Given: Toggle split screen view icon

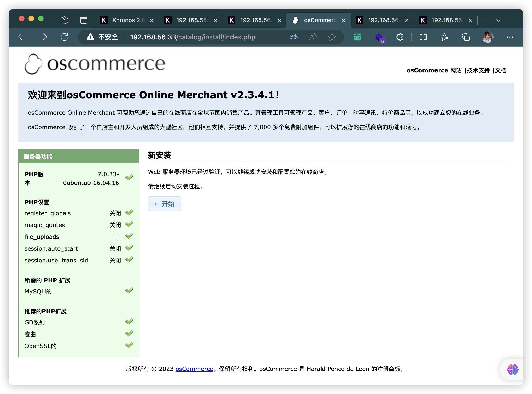Looking at the screenshot, I should tap(423, 37).
